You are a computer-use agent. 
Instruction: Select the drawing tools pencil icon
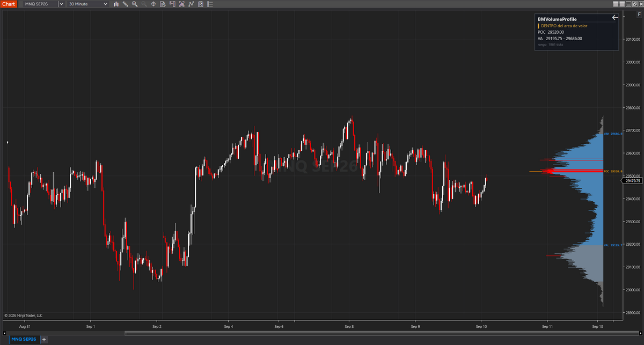click(125, 4)
